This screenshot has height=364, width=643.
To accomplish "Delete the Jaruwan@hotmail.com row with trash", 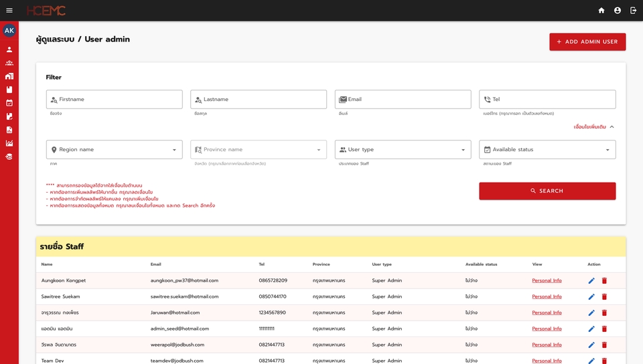I will tap(604, 312).
